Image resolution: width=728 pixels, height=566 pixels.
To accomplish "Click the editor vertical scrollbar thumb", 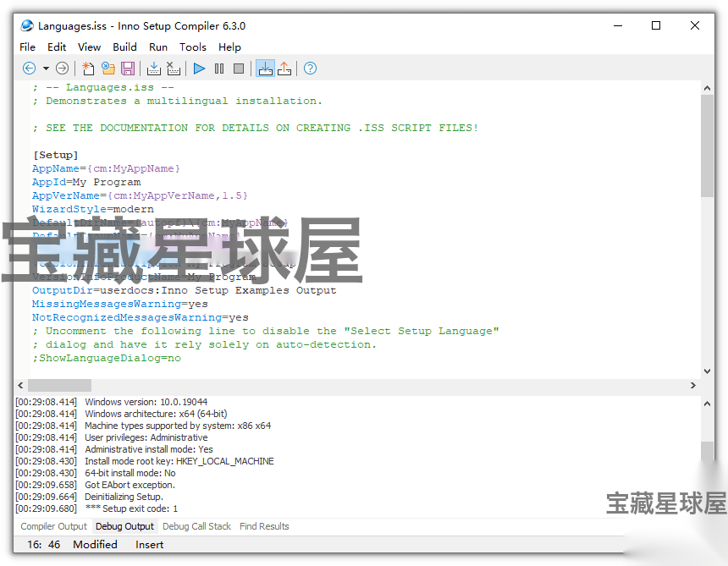I will 707,146.
